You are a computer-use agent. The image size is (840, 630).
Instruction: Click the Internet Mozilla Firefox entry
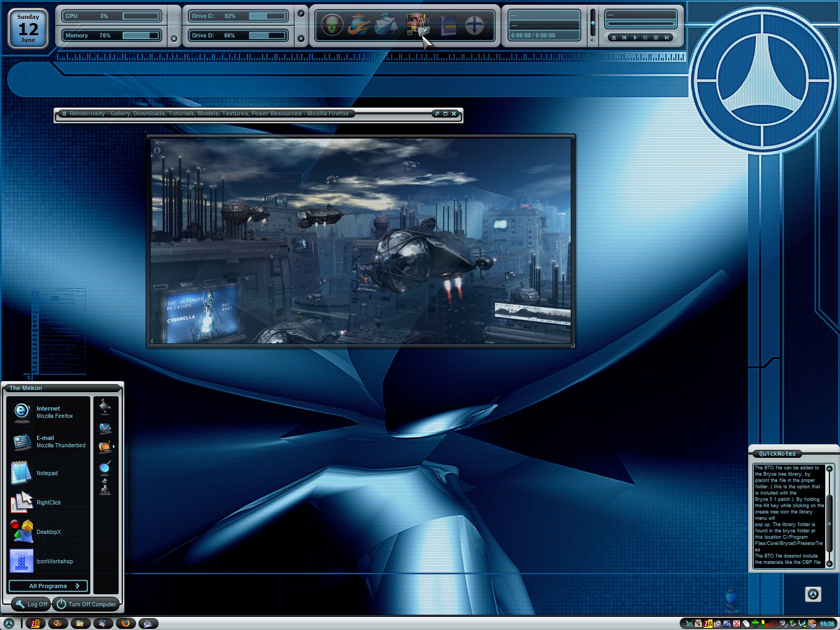click(x=49, y=412)
